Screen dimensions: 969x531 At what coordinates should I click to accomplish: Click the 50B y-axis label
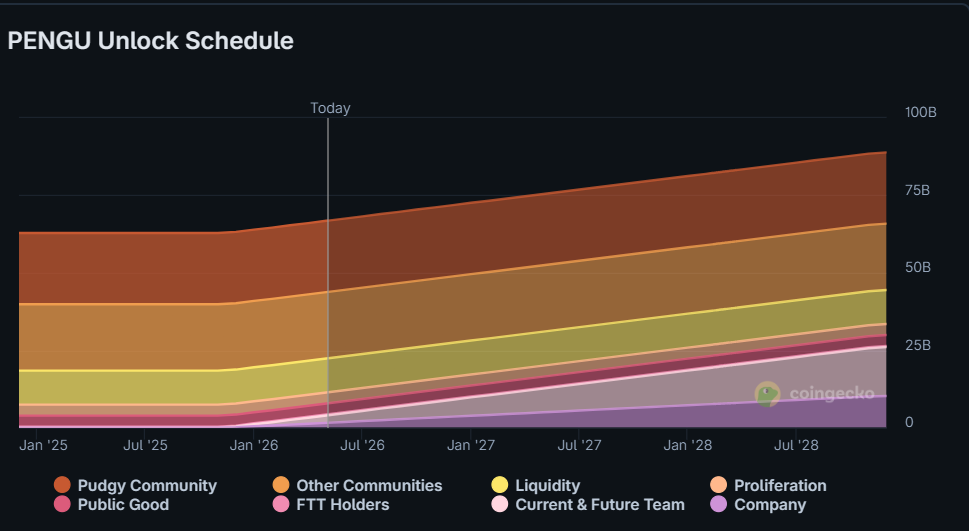pyautogui.click(x=918, y=268)
